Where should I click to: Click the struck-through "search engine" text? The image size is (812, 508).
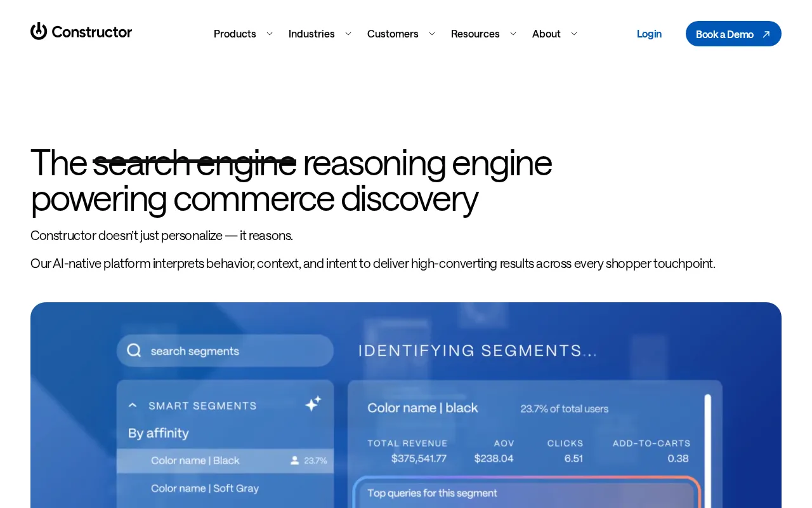195,163
